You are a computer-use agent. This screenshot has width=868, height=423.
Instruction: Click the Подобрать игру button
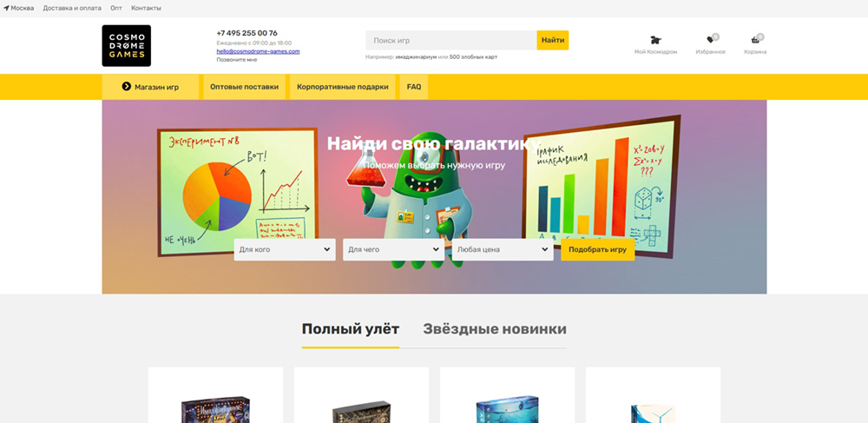point(597,250)
